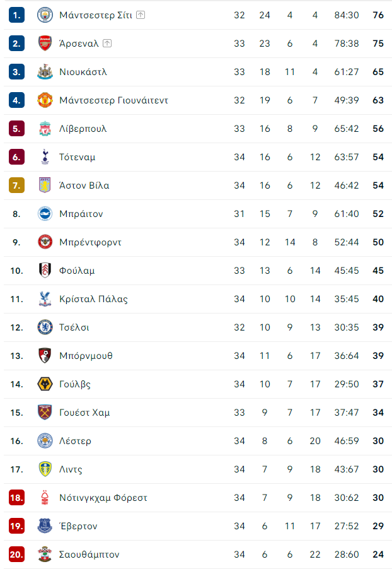
Task: Click the red position 20 badge
Action: [16, 554]
